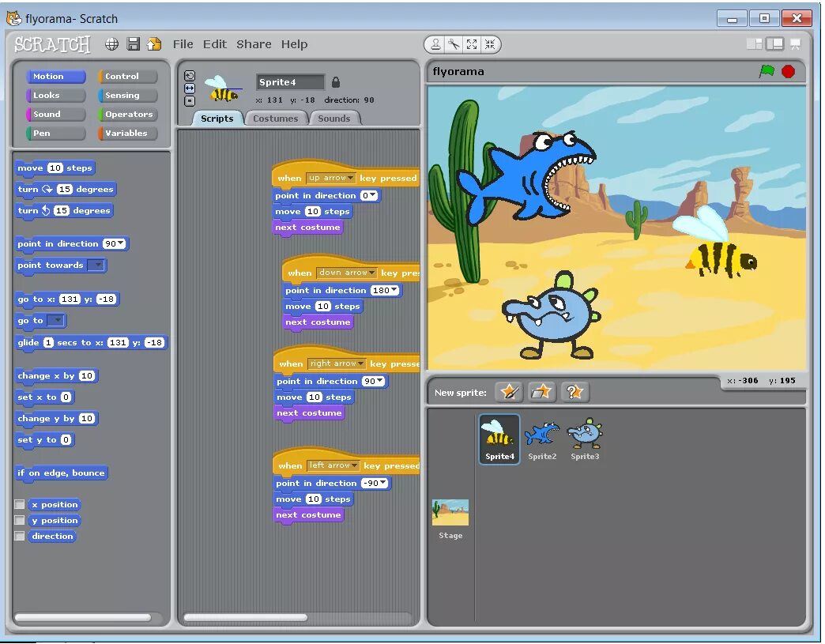The height and width of the screenshot is (644, 825).
Task: Enable the direction reporter checkbox
Action: pos(20,536)
